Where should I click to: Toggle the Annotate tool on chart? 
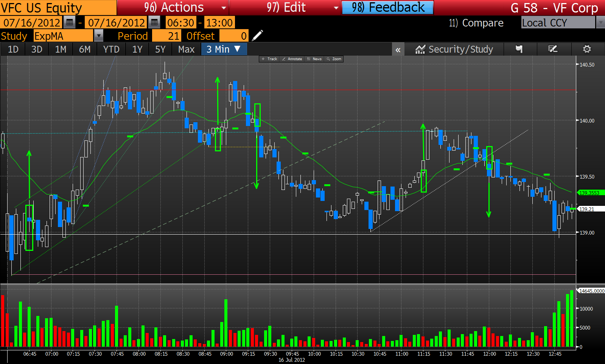coord(292,59)
